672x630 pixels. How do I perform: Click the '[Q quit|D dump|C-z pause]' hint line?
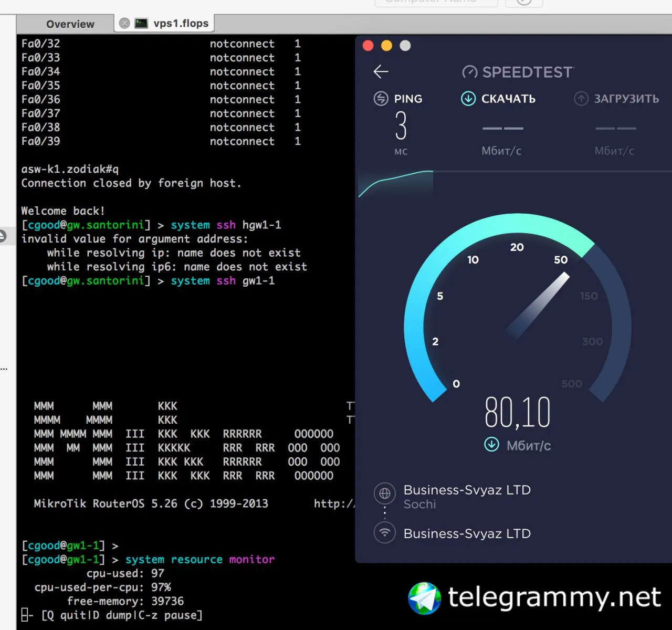point(122,615)
